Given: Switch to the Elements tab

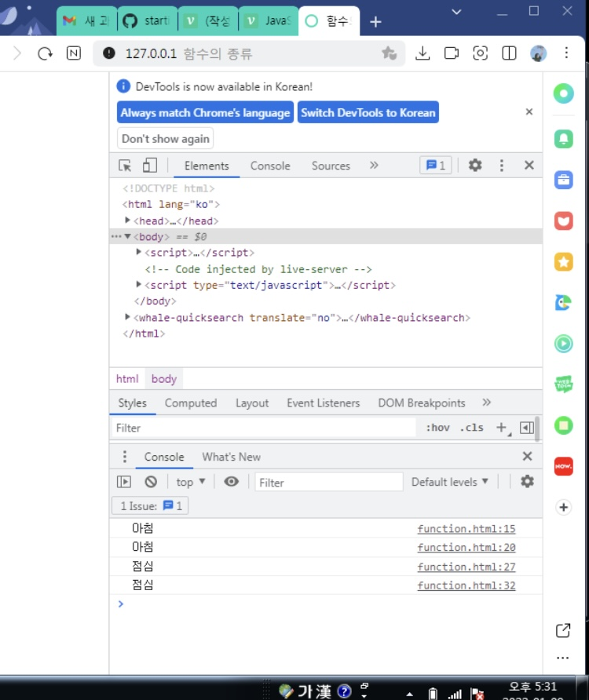Looking at the screenshot, I should point(207,166).
